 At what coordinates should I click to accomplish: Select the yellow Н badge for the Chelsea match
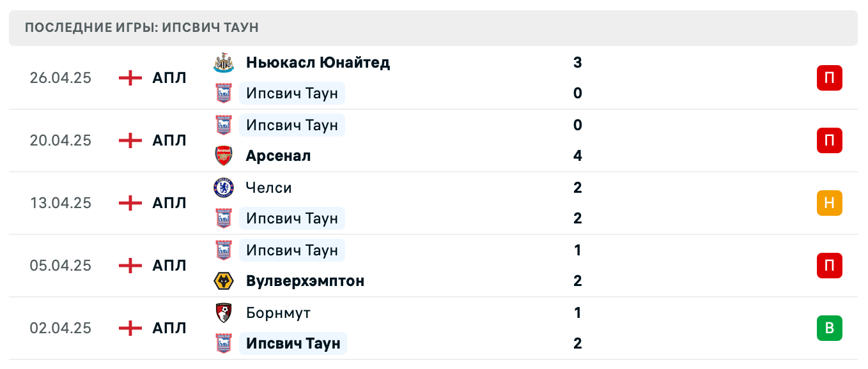click(x=829, y=203)
